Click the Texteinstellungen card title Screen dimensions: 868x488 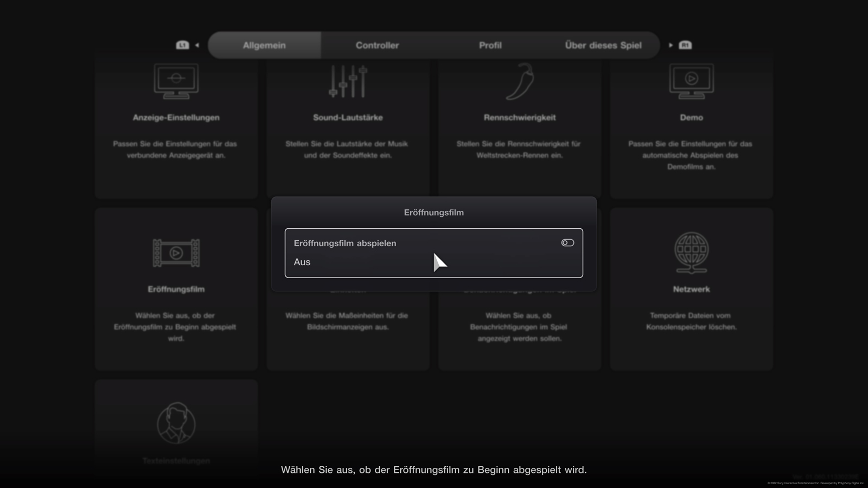(x=176, y=461)
